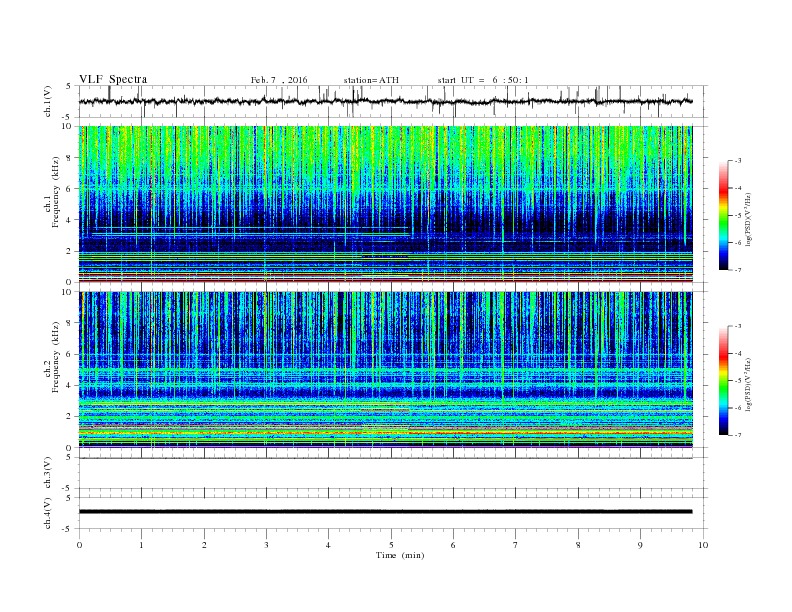Click the "1" tick label on the Time axis

pyautogui.click(x=141, y=545)
